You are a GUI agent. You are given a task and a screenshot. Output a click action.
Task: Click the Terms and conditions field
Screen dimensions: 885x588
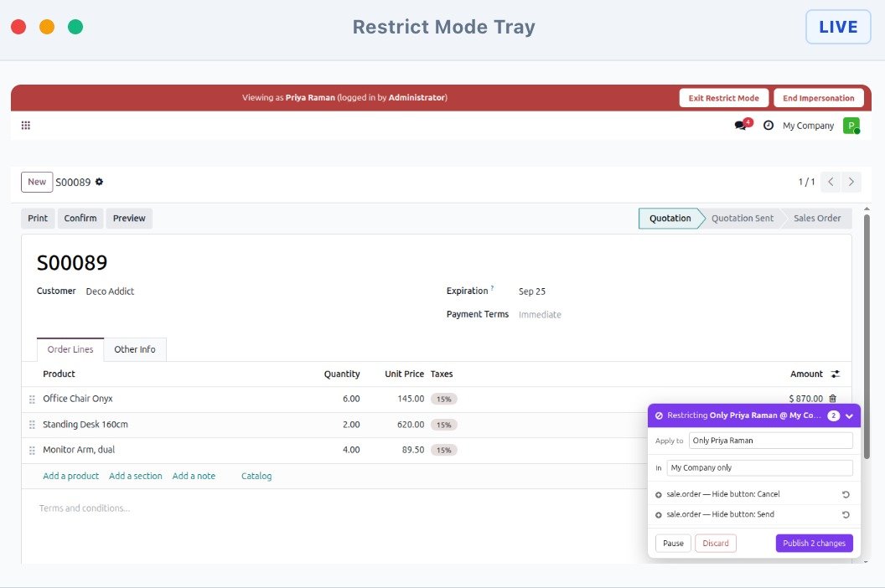[x=84, y=508]
